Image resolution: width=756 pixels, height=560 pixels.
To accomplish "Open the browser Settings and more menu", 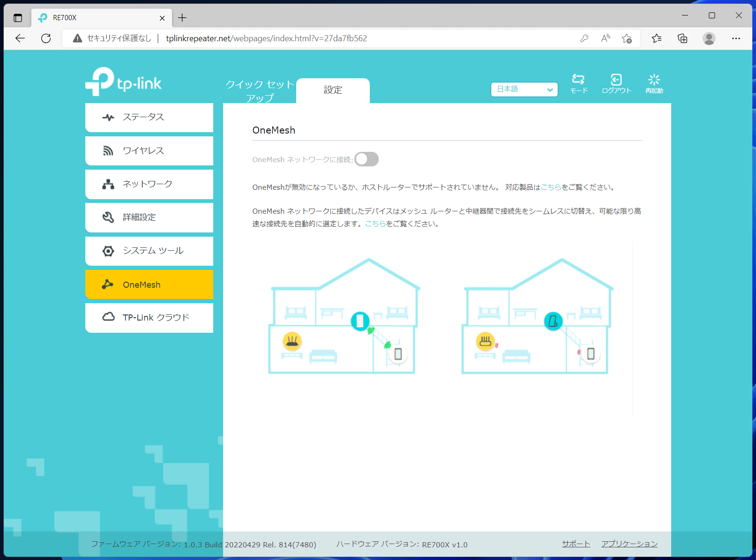I will click(736, 38).
